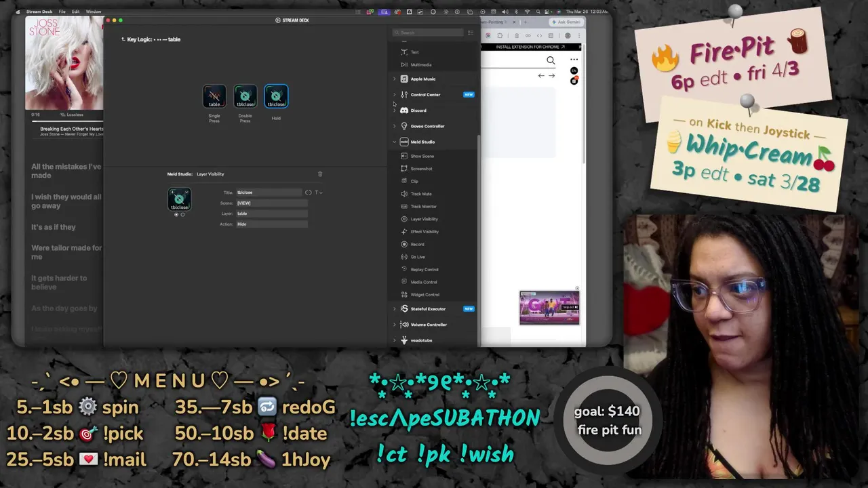Open the Edit menu in menu bar
The height and width of the screenshot is (488, 868).
(x=76, y=12)
